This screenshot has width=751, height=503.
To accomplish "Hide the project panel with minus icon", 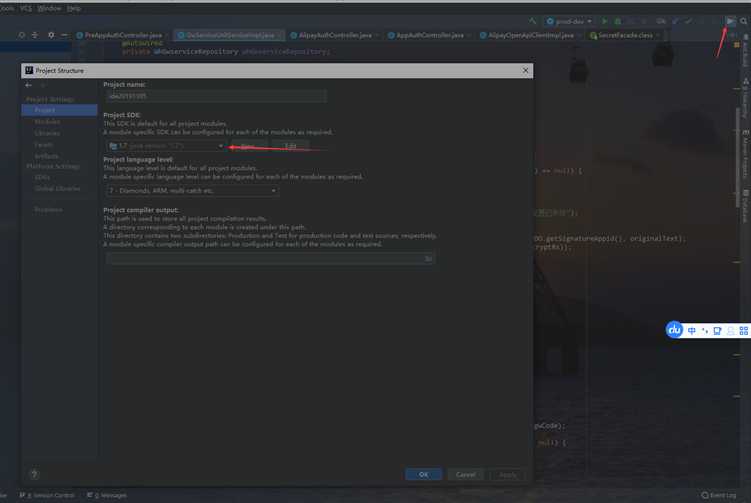I will pyautogui.click(x=65, y=35).
